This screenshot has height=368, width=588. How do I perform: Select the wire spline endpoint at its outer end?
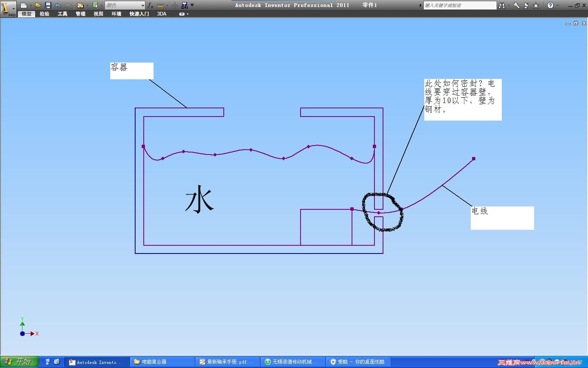(474, 159)
